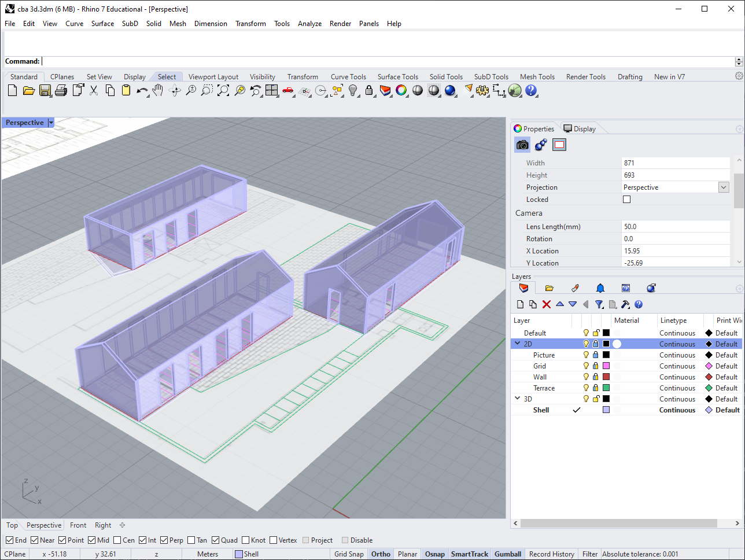This screenshot has height=560, width=745.
Task: Hide the Grid layer via lightbulb
Action: [586, 366]
